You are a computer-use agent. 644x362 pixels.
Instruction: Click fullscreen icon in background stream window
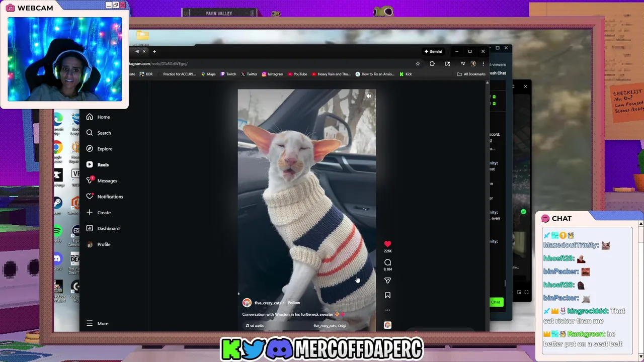[526, 292]
